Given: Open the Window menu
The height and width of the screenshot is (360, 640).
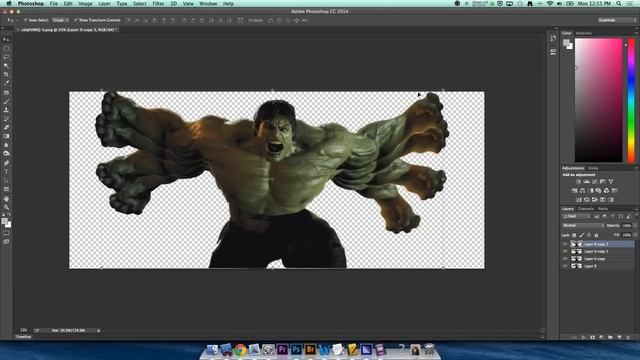Looking at the screenshot, I should click(208, 3).
